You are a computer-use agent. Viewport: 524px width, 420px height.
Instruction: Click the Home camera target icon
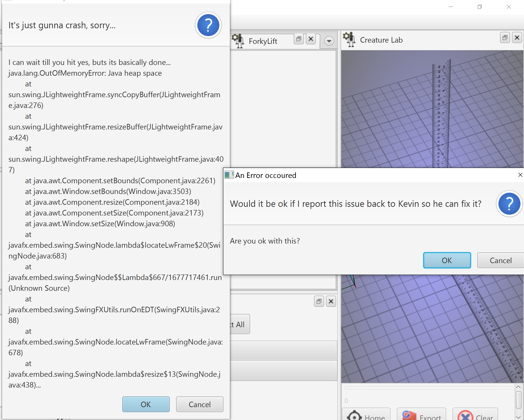[x=354, y=416]
